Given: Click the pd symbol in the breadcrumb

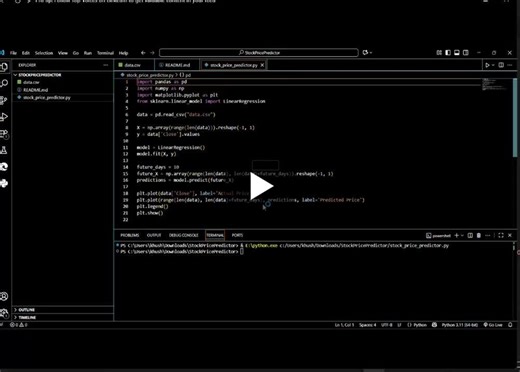Looking at the screenshot, I should click(x=186, y=75).
